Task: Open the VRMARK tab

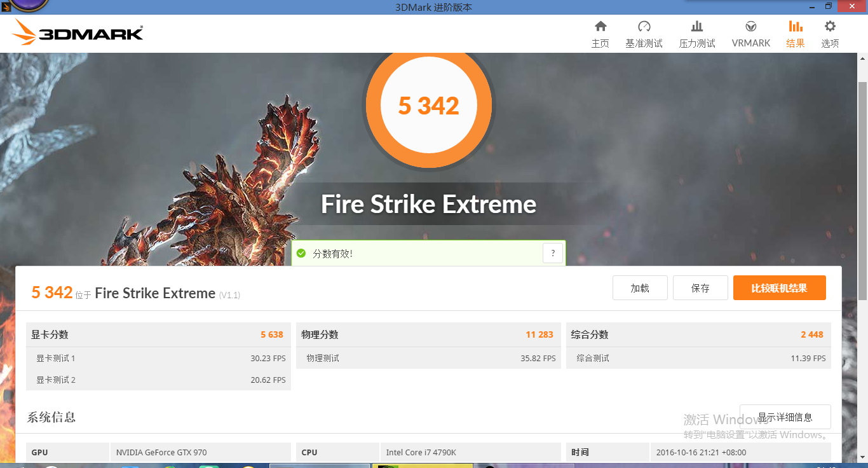Action: [x=751, y=34]
